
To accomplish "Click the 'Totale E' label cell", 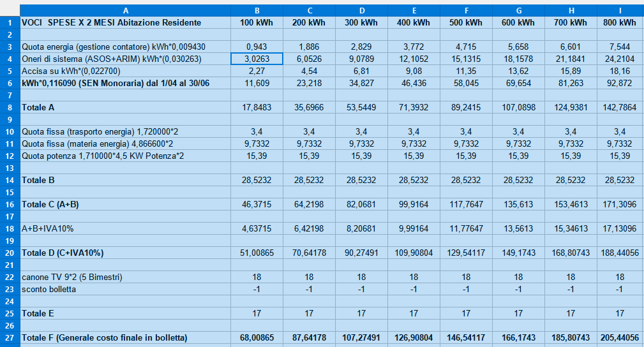I will (x=125, y=314).
